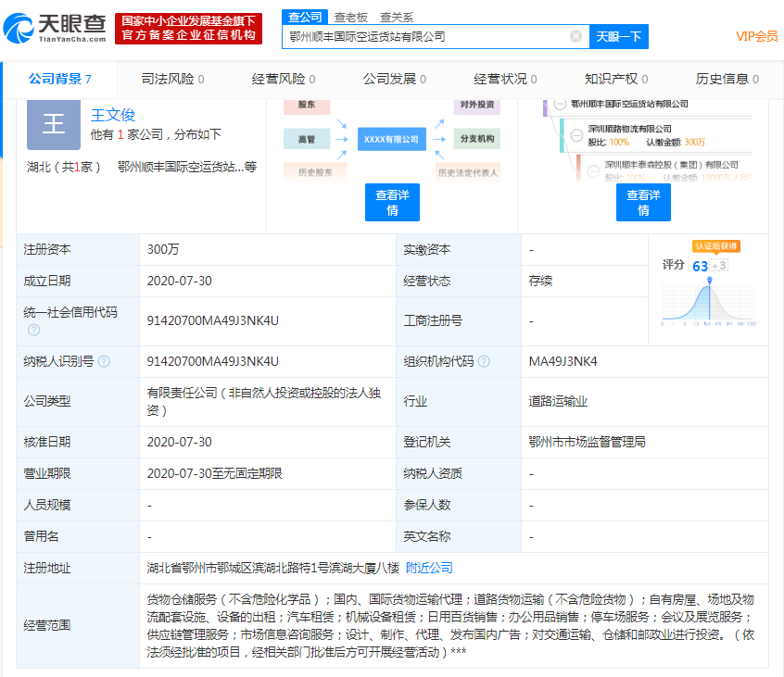Screen dimensions: 784x677
Task: Click the 分支机构 box in the diagram
Action: [x=477, y=139]
